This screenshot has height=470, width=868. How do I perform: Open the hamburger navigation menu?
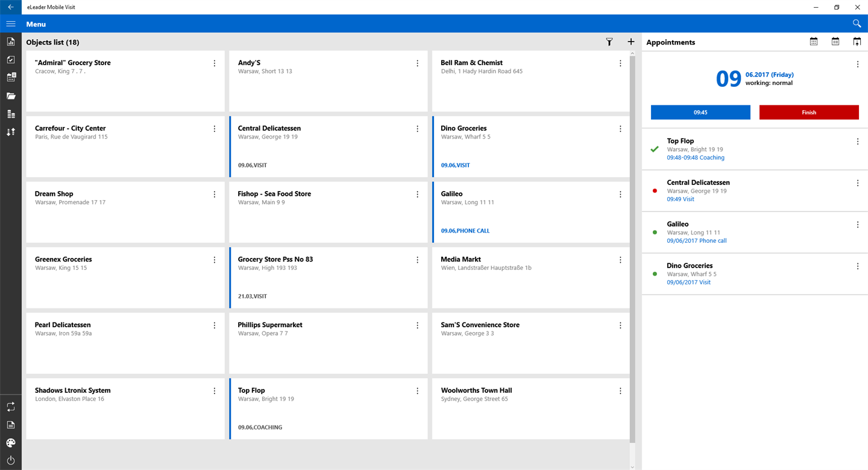[x=11, y=24]
